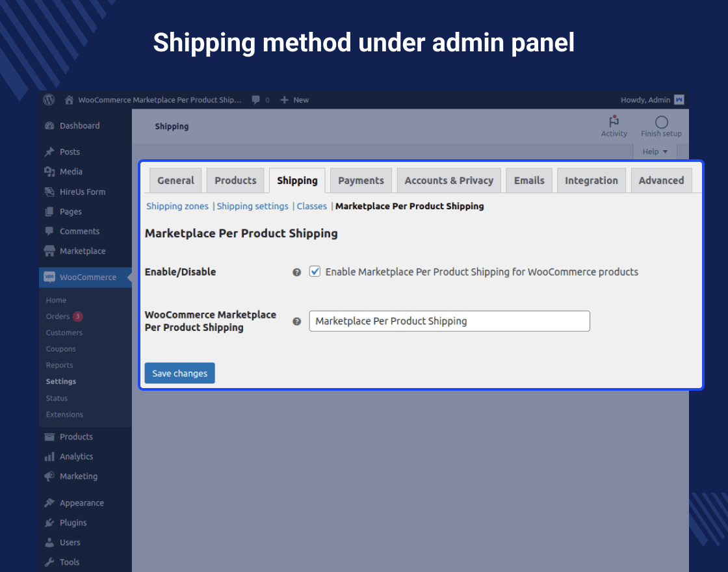Click the WooCommerce logo icon in sidebar
This screenshot has height=572, width=728.
tap(49, 277)
